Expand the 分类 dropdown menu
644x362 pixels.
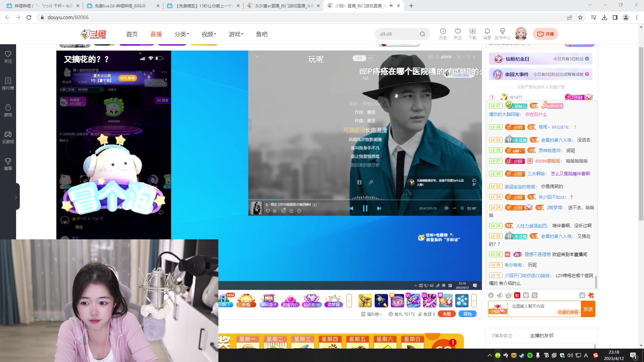click(x=181, y=34)
